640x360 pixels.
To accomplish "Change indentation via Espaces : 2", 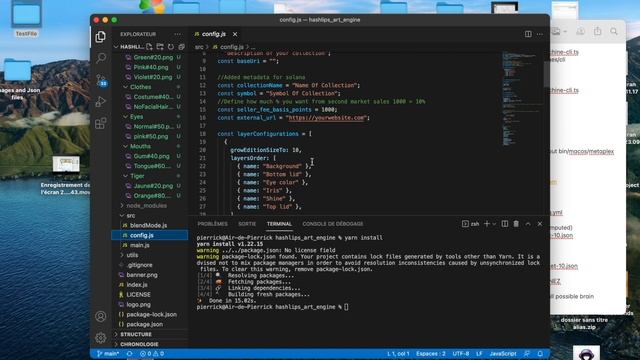I will click(431, 353).
